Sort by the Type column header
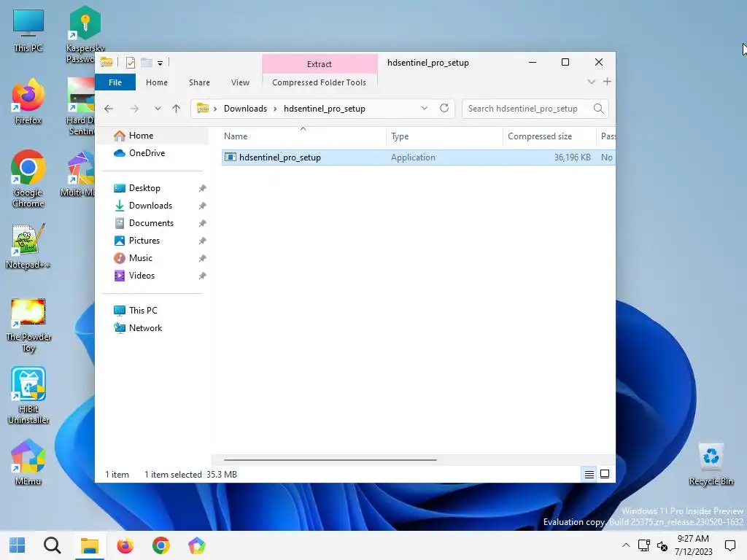Screen dimensions: 747x560 [x=444, y=136]
